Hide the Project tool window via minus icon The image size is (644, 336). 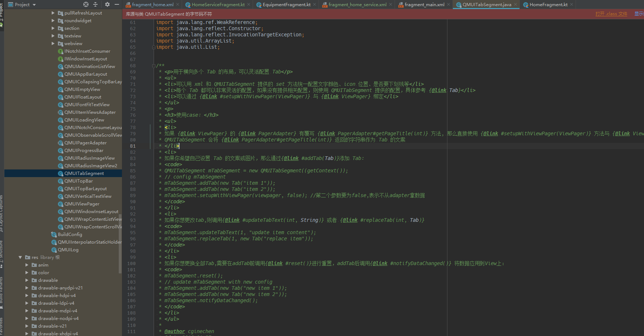coord(116,4)
